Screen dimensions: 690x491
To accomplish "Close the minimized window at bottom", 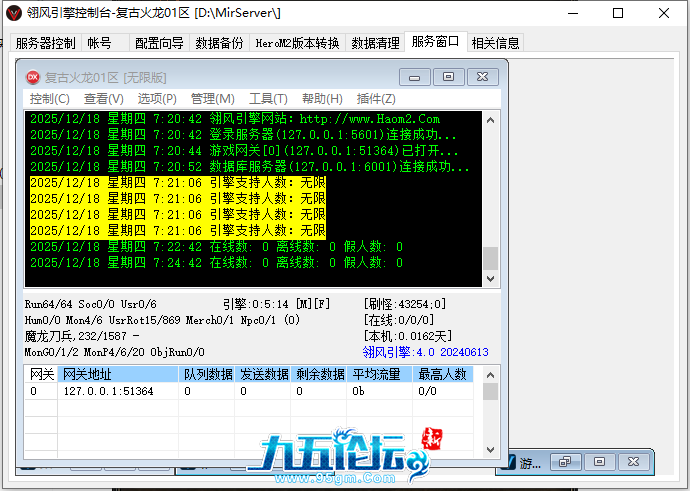I will (633, 462).
